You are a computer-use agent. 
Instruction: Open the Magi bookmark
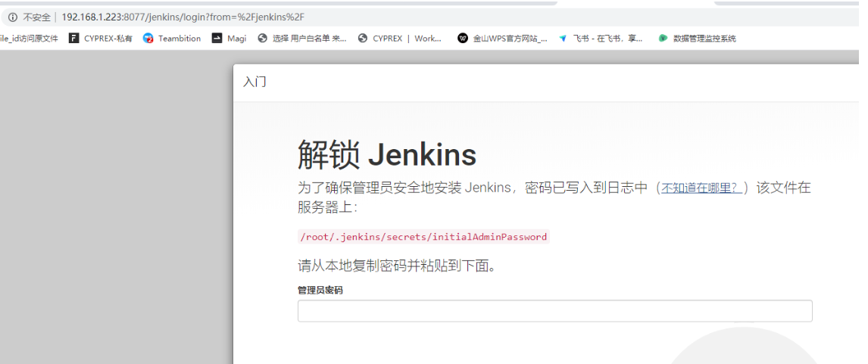pyautogui.click(x=229, y=38)
